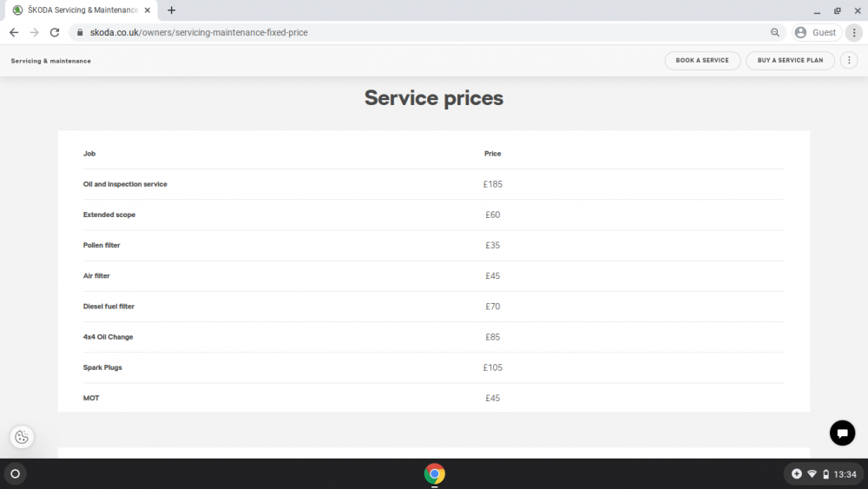Click the £105 price cell
This screenshot has width=868, height=489.
493,367
